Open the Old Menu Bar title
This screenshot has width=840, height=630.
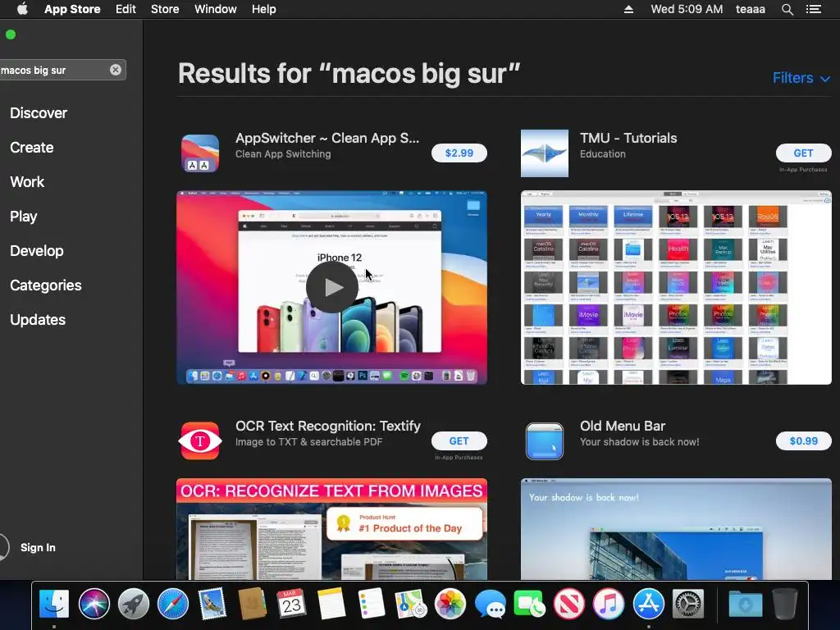(x=623, y=427)
